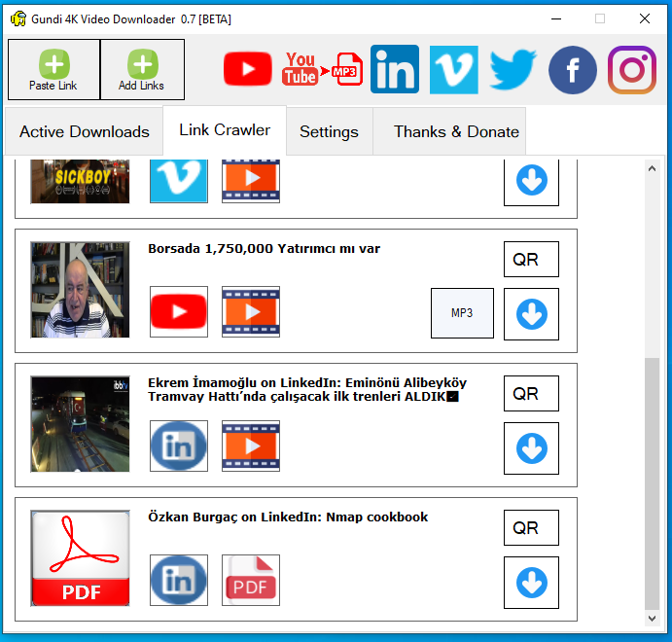The height and width of the screenshot is (642, 672).
Task: Open the YouTube icon in the header
Action: click(248, 69)
